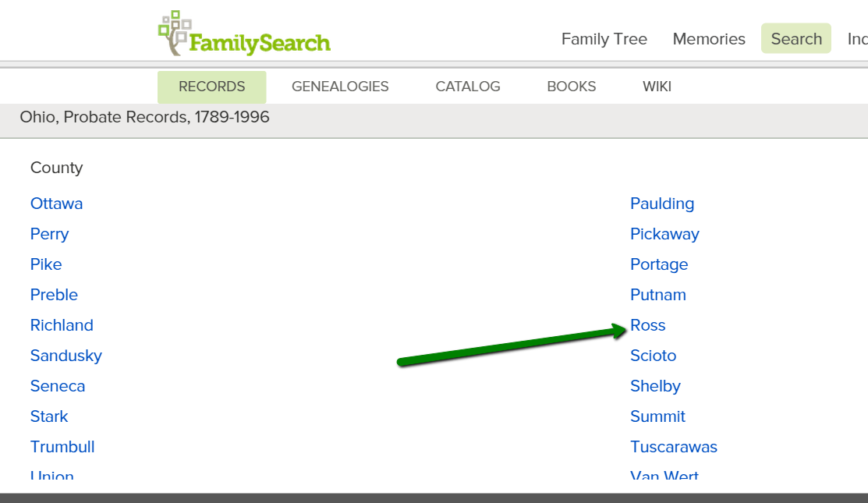Open the Memories menu item

tap(709, 39)
